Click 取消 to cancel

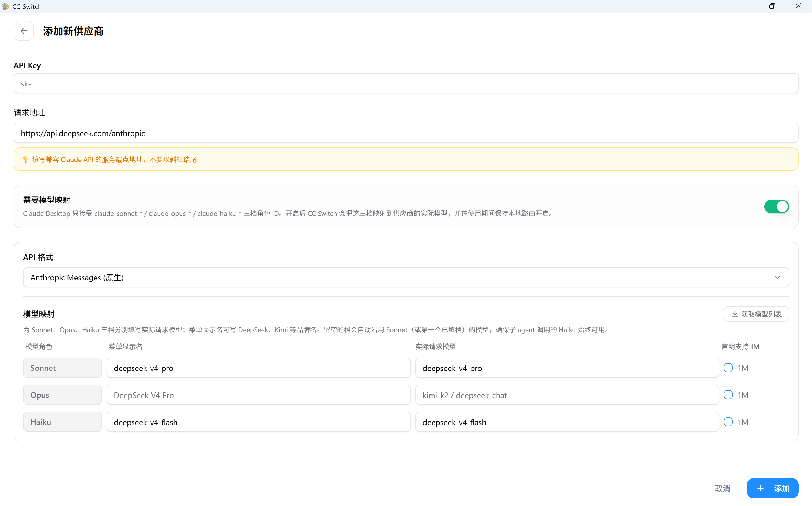[x=722, y=488]
